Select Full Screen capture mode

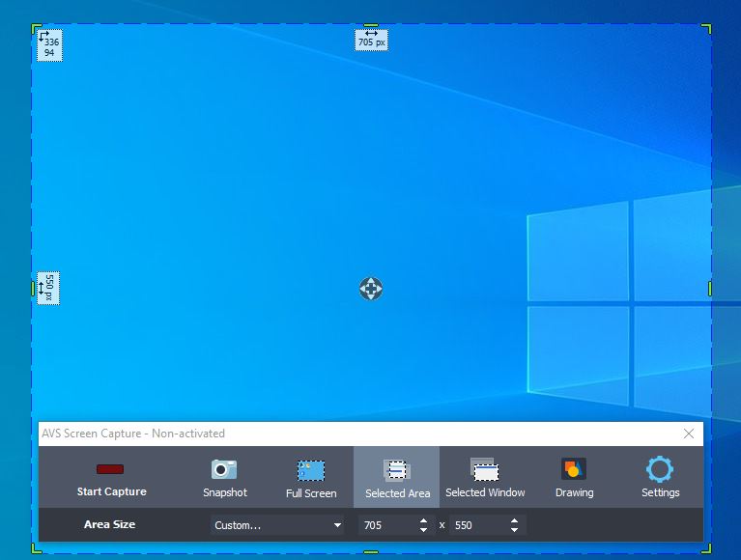[x=311, y=477]
